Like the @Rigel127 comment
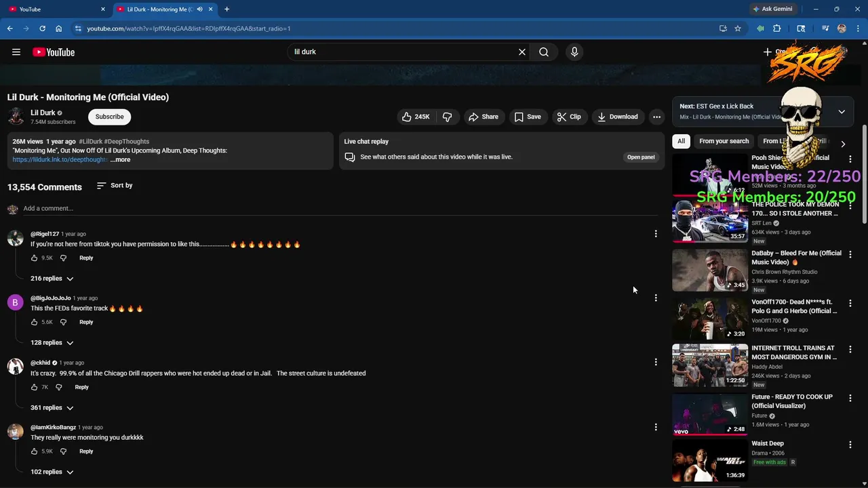The image size is (868, 488). coord(34,258)
